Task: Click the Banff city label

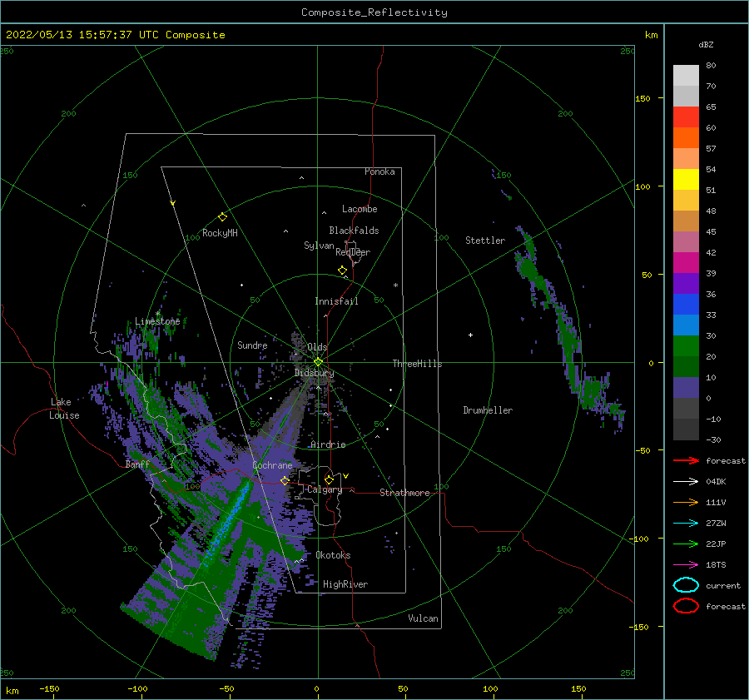Action: click(x=137, y=464)
